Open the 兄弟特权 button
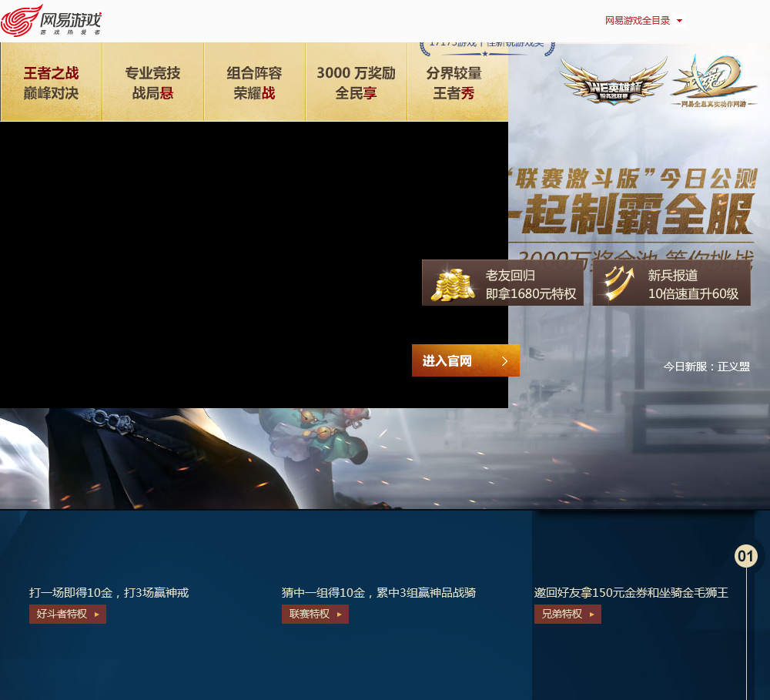The width and height of the screenshot is (770, 700). tap(567, 614)
